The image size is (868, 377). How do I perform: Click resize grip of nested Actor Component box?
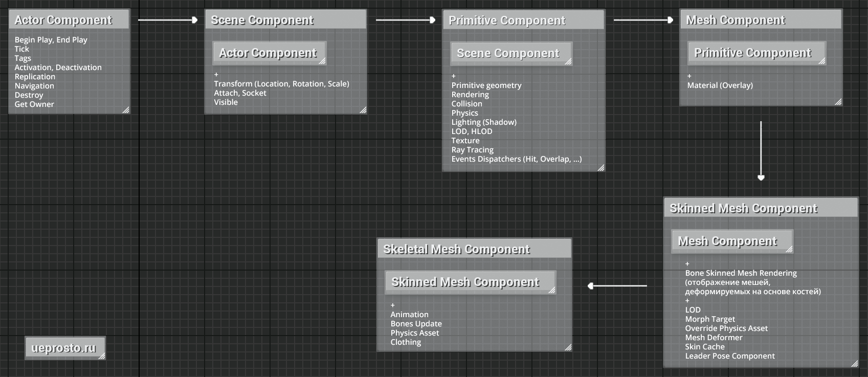(x=323, y=61)
